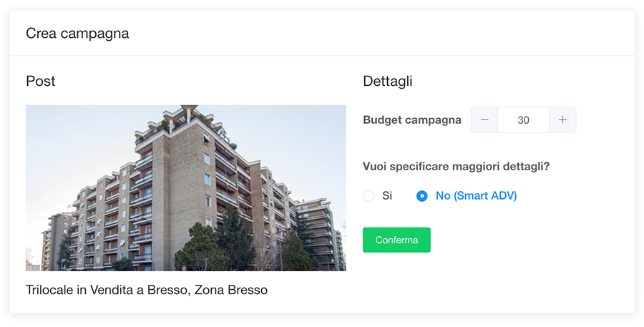Select the "Si" radio button
The width and height of the screenshot is (644, 327).
(369, 196)
